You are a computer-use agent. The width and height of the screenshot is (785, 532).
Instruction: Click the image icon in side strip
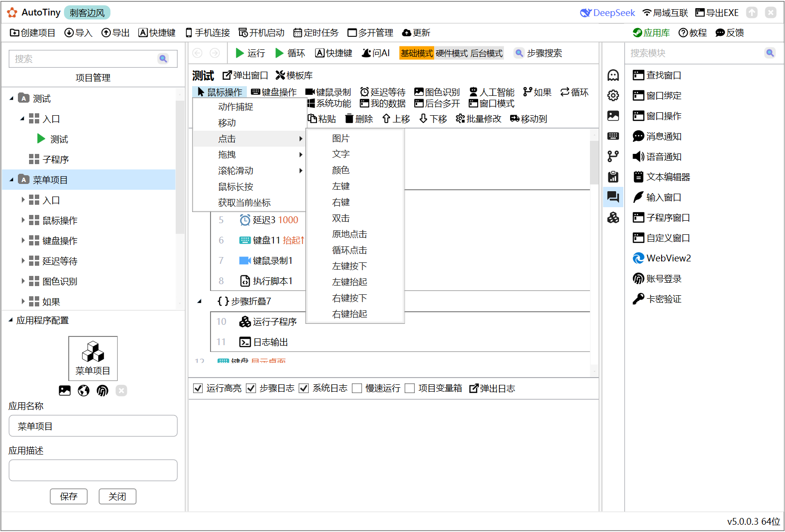click(613, 116)
